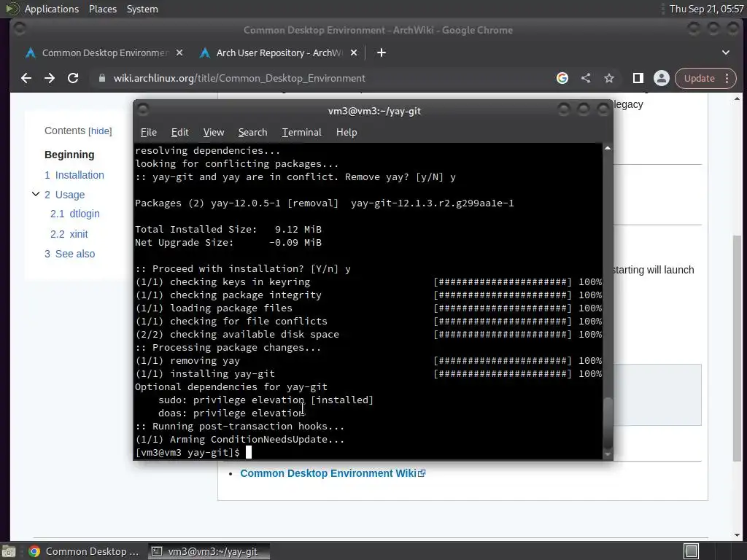Image resolution: width=747 pixels, height=560 pixels.
Task: Go to 3 See also section
Action: (x=69, y=254)
